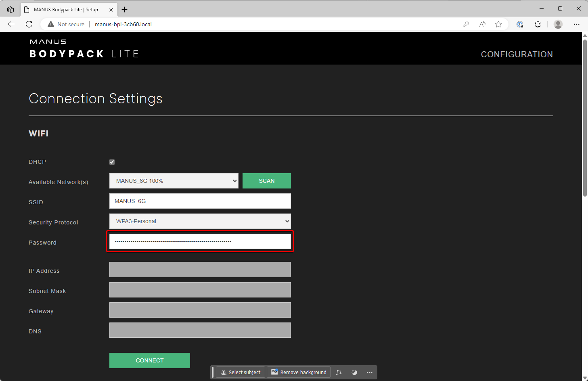Click into the Password field
The width and height of the screenshot is (588, 381).
(x=200, y=241)
